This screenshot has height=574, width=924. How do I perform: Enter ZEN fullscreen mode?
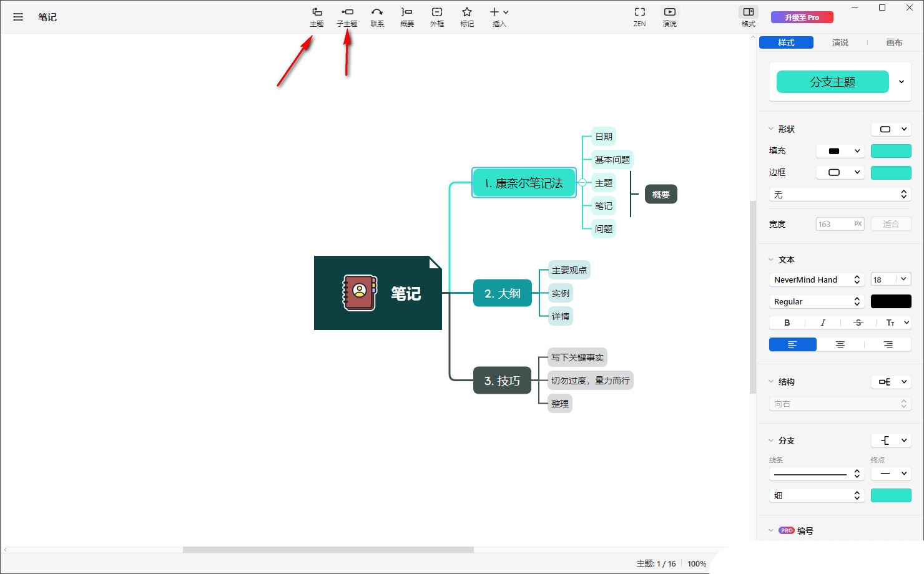pyautogui.click(x=640, y=17)
